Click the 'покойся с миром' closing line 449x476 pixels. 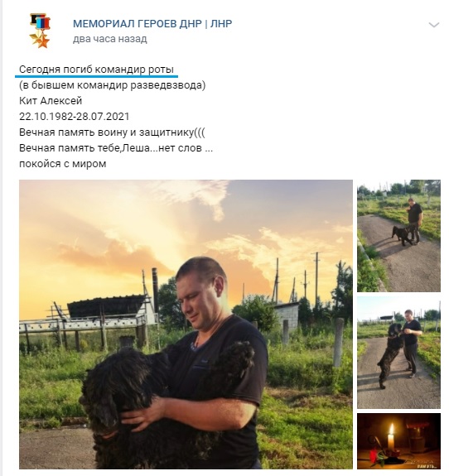(63, 164)
